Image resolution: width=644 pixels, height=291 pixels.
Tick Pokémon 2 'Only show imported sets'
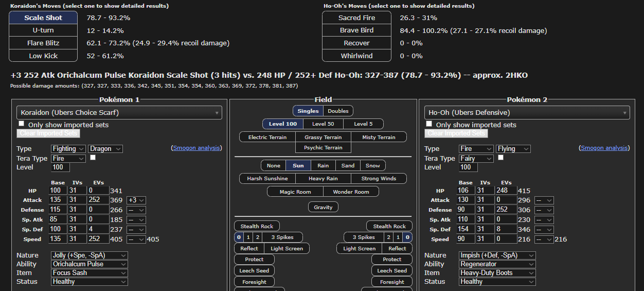pos(429,124)
